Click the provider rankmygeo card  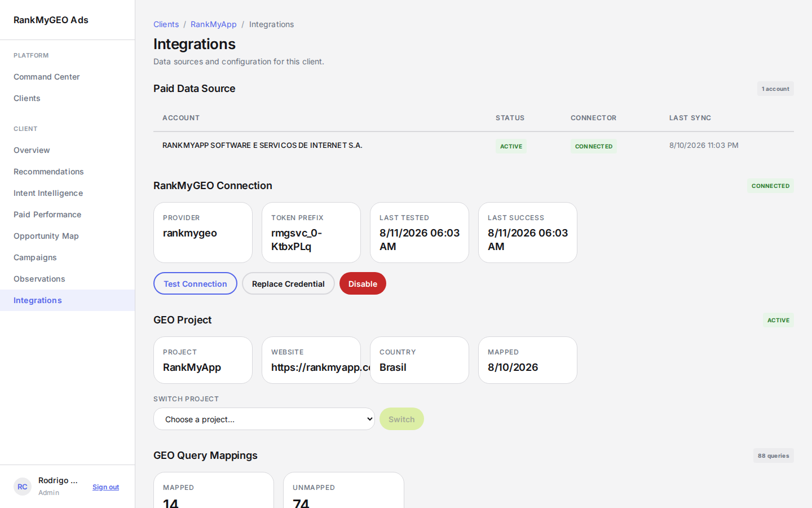[x=203, y=233]
